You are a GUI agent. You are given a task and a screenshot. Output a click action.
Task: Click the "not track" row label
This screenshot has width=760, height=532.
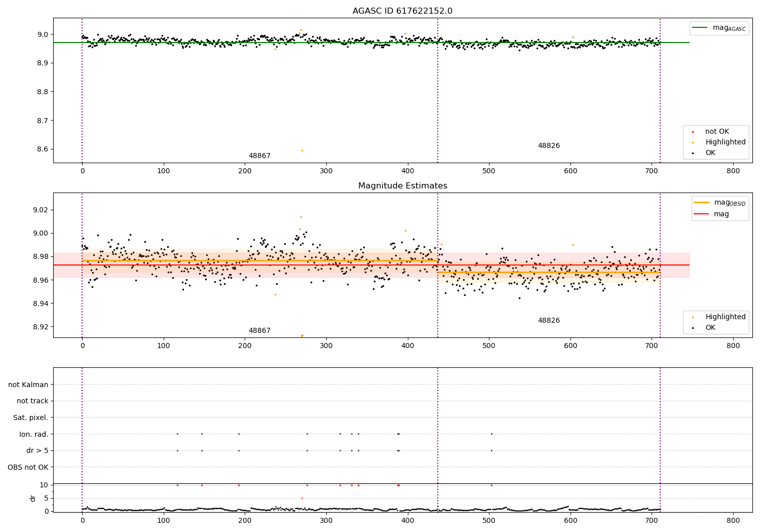(32, 401)
